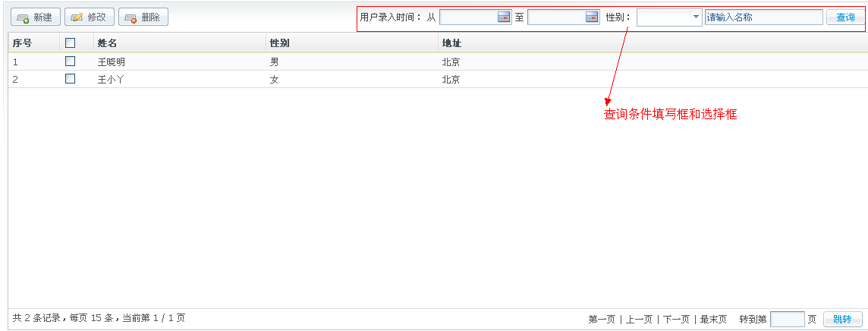Click the 新建 (New) button

[35, 17]
